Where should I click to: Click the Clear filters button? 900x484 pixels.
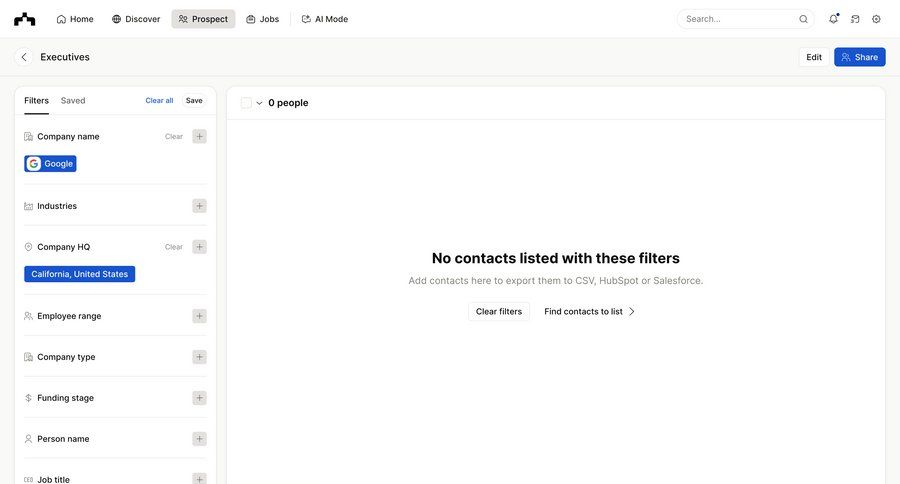[x=499, y=311]
